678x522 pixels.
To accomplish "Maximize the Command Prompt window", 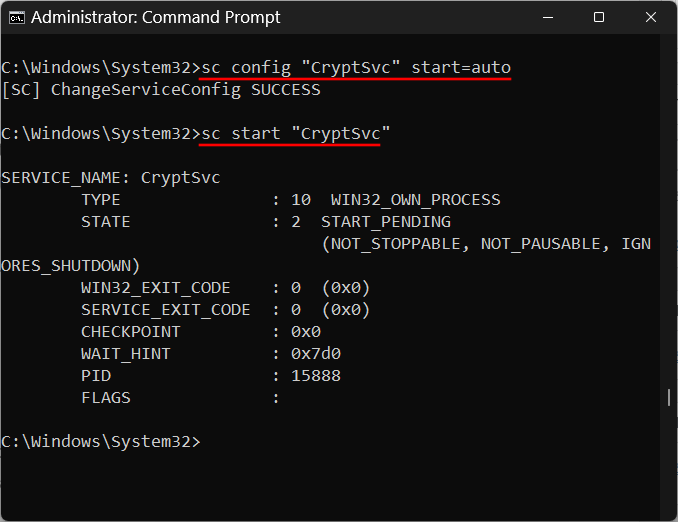I will (598, 17).
